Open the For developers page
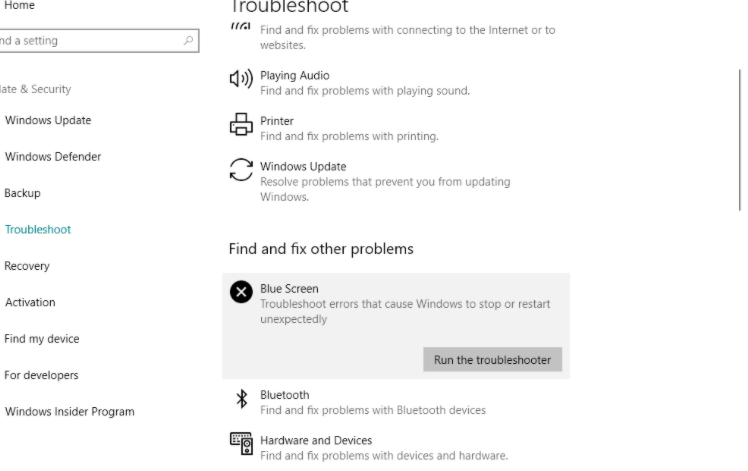 [x=41, y=375]
